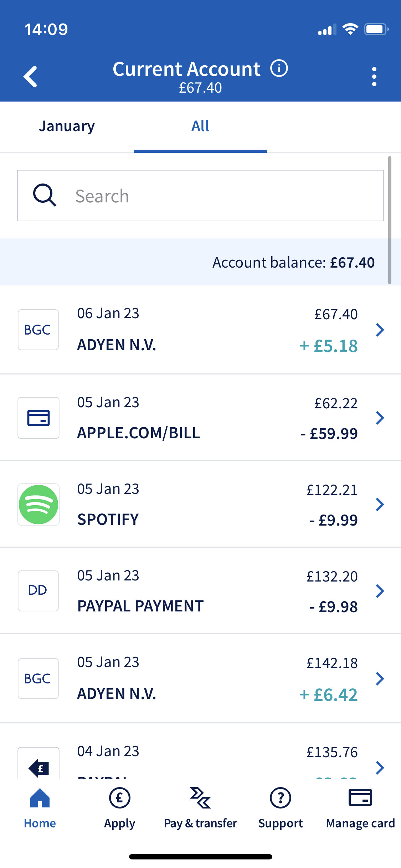Expand the PAYPAL PAYMENT transaction chevron
Screen dimensions: 401x868
tap(380, 591)
